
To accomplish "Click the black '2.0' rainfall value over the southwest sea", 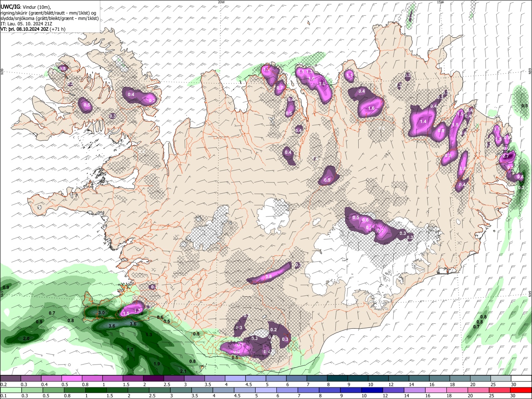I will (x=26, y=339).
